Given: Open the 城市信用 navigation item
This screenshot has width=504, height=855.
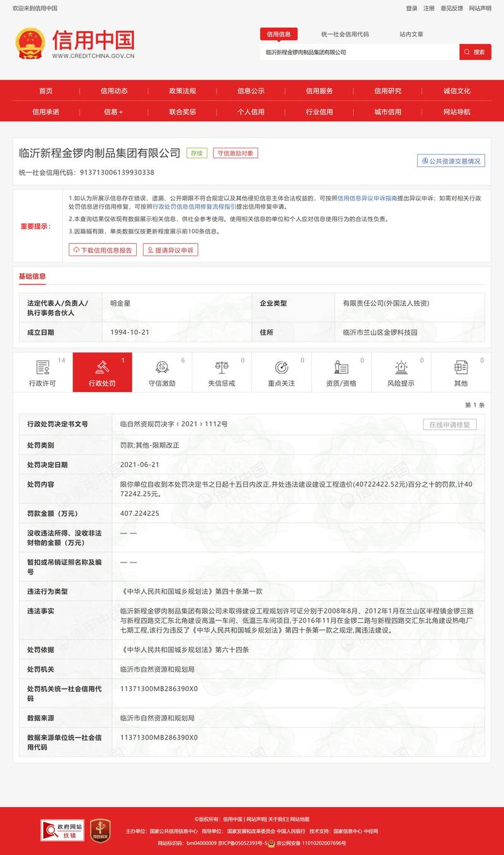Looking at the screenshot, I should click(387, 112).
